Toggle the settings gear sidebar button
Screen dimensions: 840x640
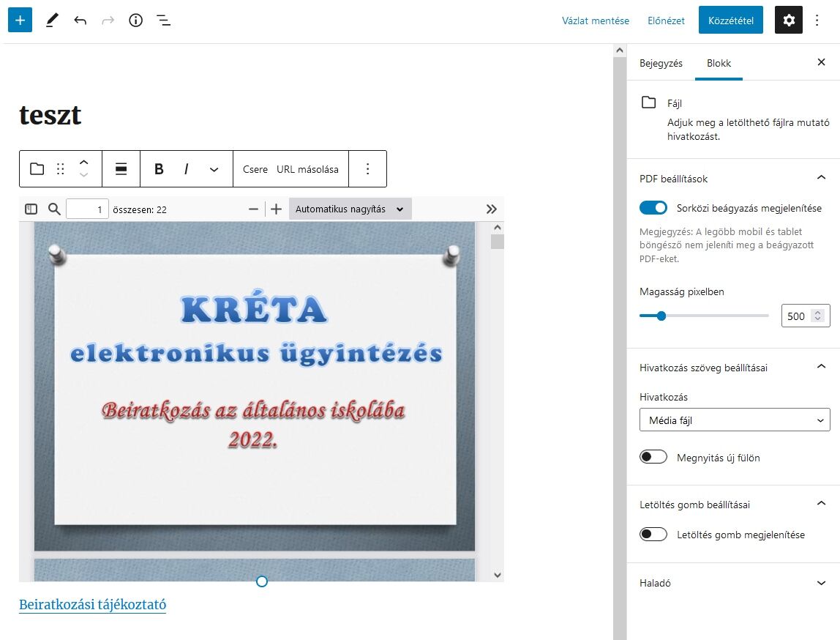click(789, 21)
